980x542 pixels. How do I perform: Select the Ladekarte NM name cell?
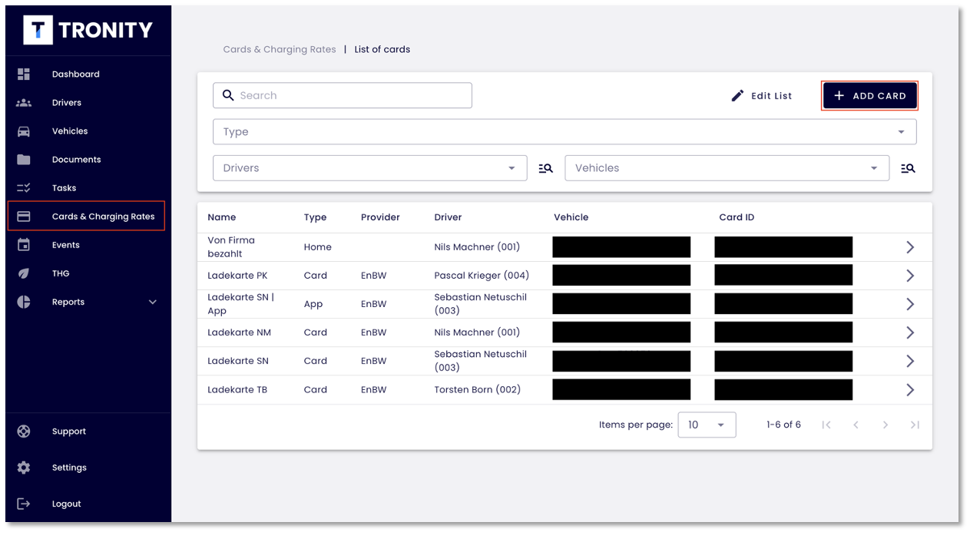tap(239, 332)
